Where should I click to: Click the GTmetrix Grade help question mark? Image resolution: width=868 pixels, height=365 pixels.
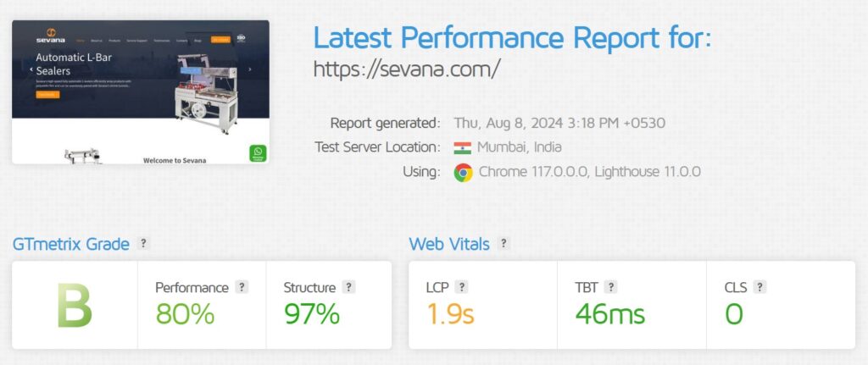tap(143, 244)
